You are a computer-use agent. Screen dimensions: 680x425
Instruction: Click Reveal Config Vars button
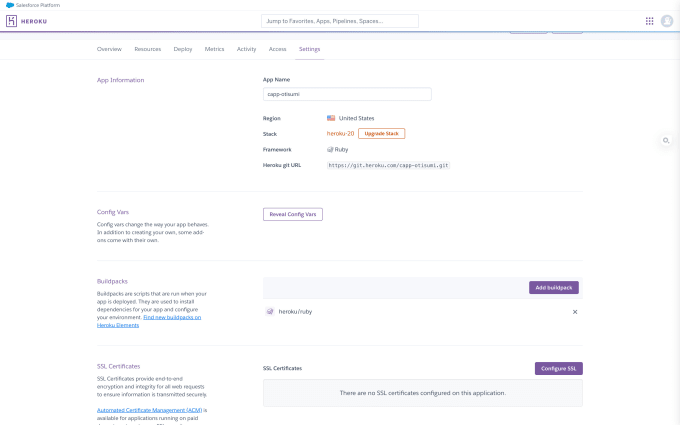click(293, 214)
